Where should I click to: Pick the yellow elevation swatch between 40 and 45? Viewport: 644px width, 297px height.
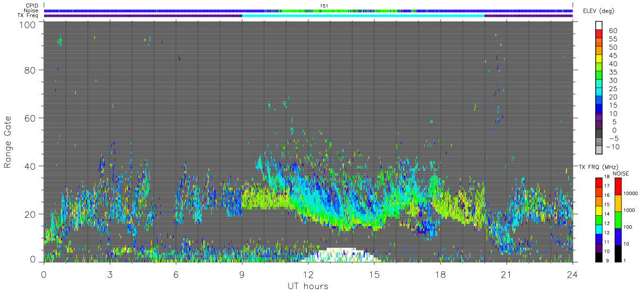[599, 58]
